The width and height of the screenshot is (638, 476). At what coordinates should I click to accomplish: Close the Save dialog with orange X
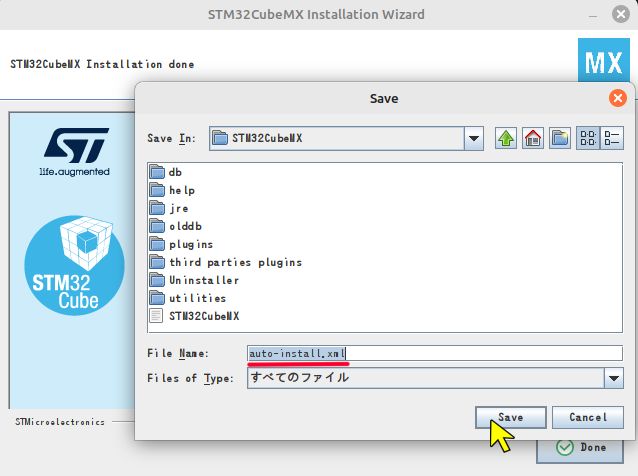[x=617, y=98]
